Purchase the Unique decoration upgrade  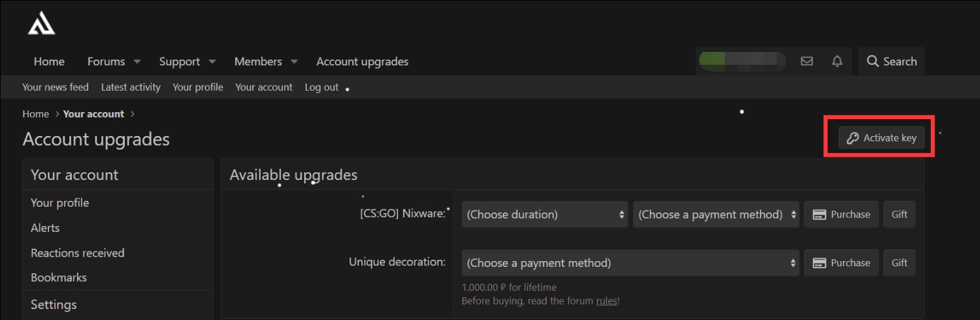coord(841,263)
